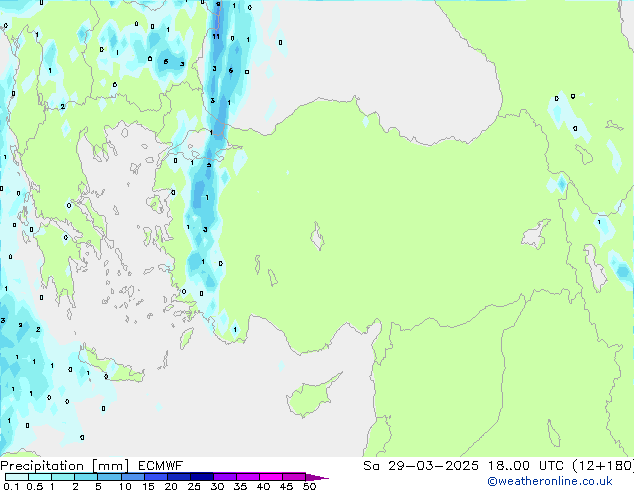Click the '18:00 UTC' time label

click(x=525, y=466)
